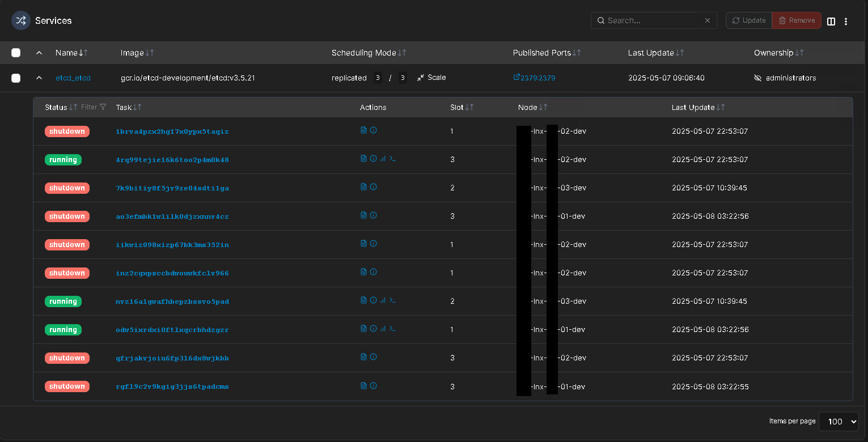
Task: Collapse all rows using the header chevron
Action: pos(39,53)
